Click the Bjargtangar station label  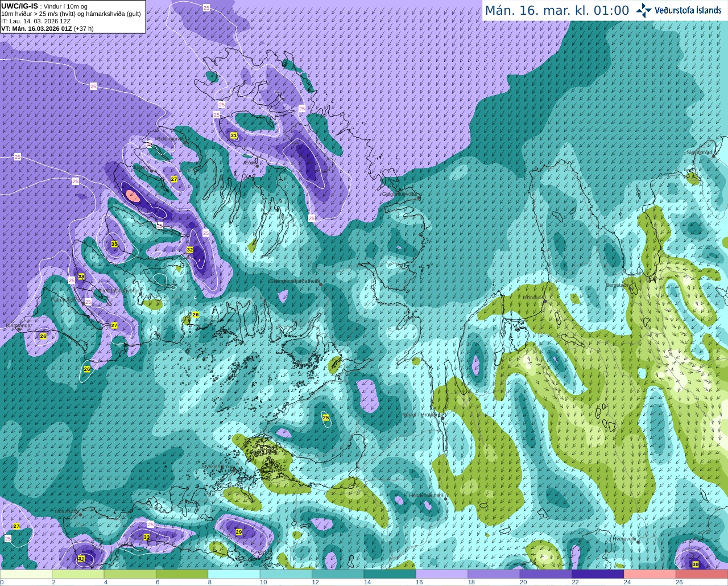[19, 326]
